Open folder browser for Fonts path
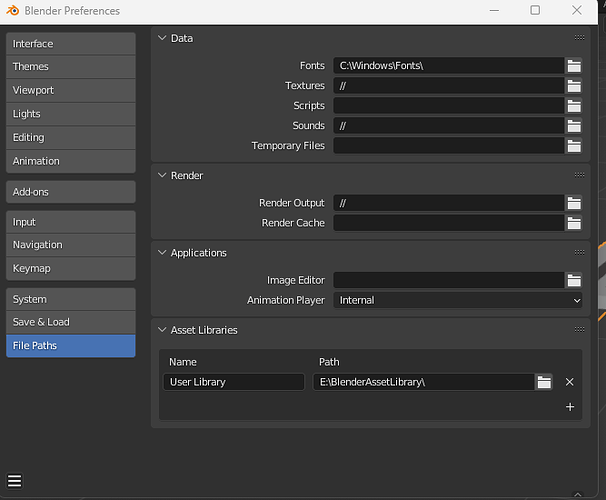The image size is (606, 500). [574, 66]
